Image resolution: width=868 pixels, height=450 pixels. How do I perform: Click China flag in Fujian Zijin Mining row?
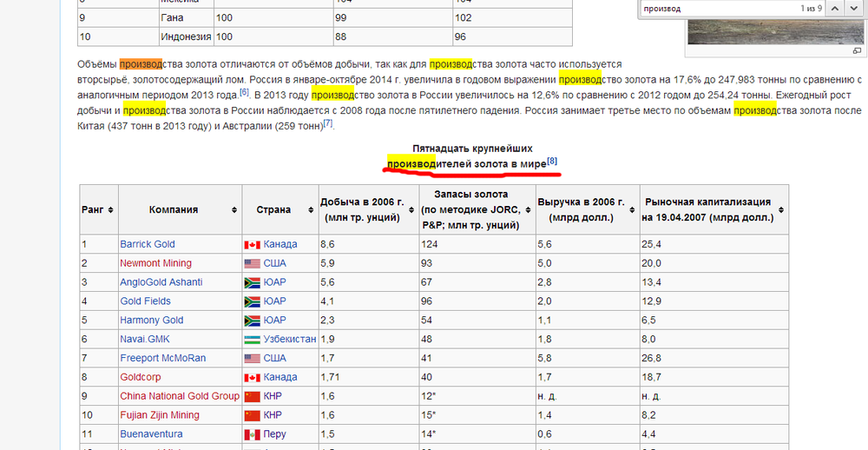252,415
